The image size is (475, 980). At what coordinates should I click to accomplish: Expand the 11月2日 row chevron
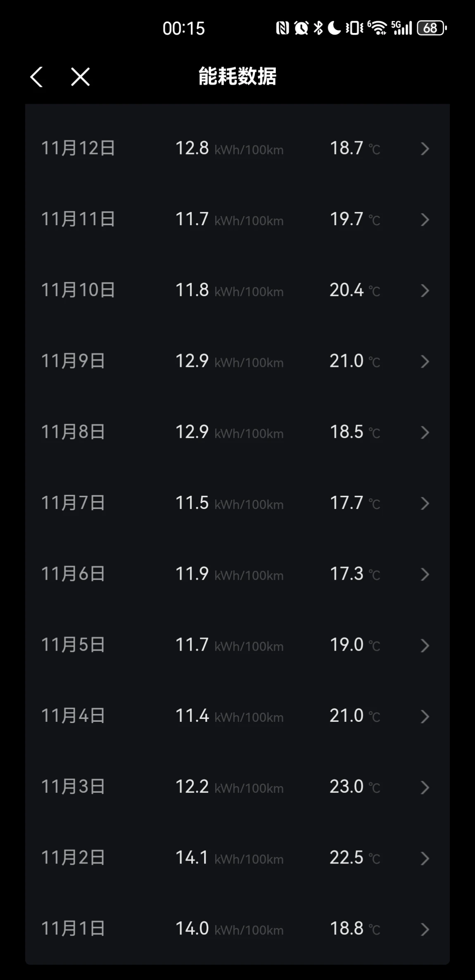425,858
